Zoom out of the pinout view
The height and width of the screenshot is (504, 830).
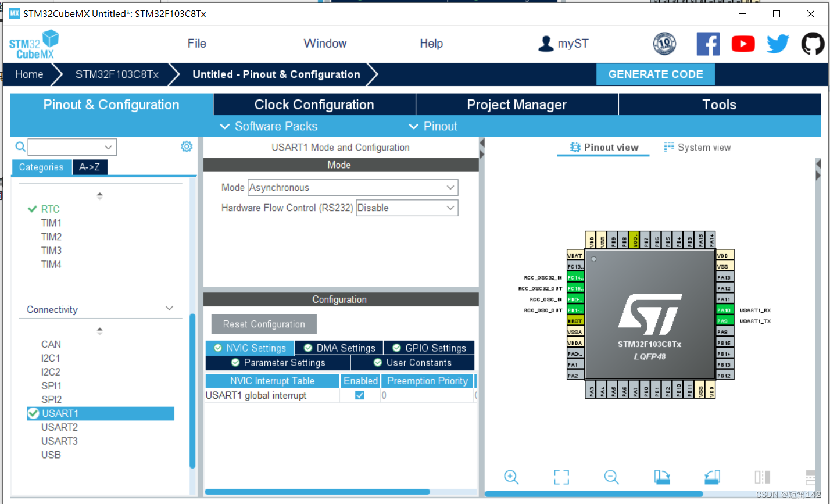pyautogui.click(x=611, y=477)
